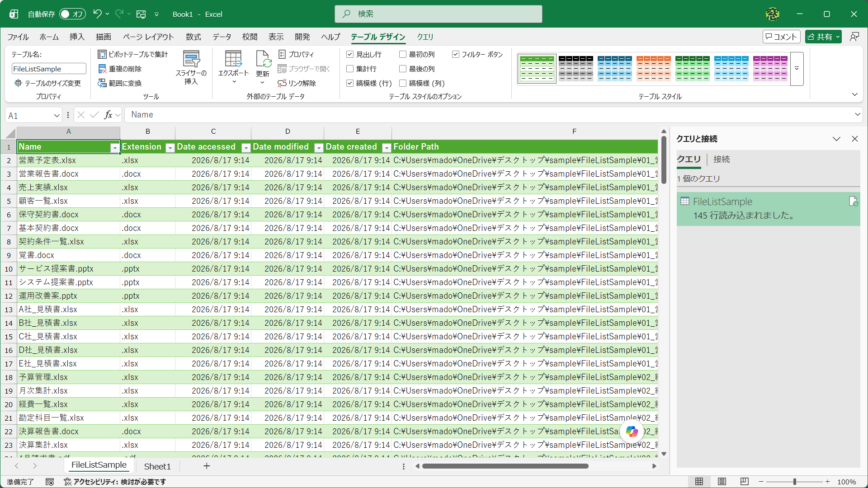This screenshot has height=488, width=868.
Task: Switch to Page Break Preview icon
Action: (x=745, y=482)
